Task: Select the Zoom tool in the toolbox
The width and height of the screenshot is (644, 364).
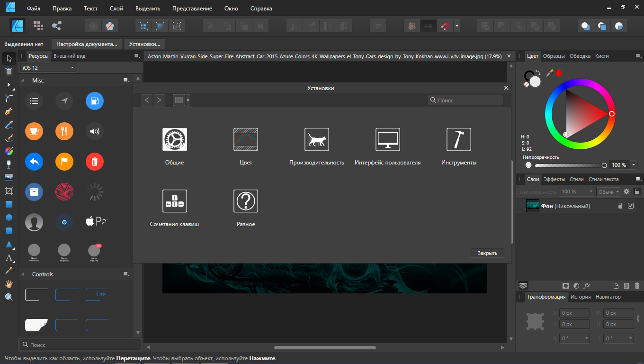Action: [9, 297]
